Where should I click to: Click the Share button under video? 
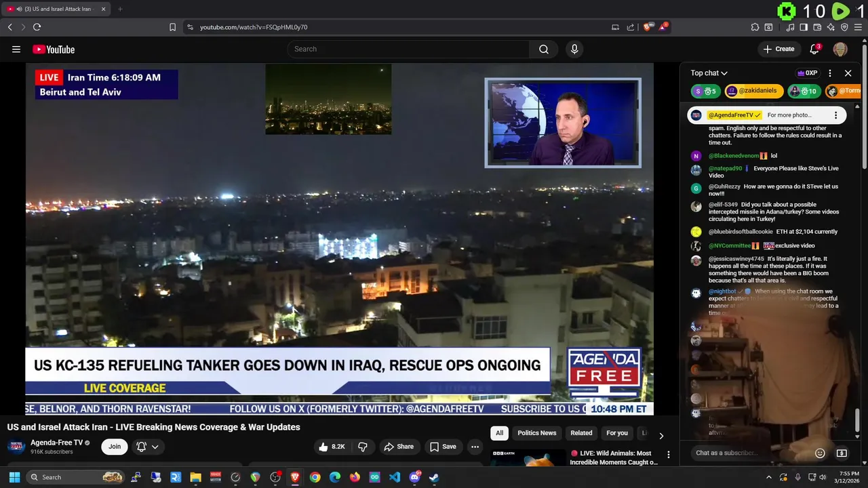[399, 447]
